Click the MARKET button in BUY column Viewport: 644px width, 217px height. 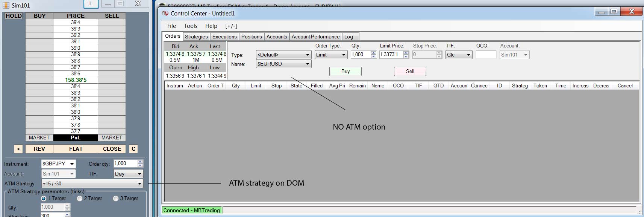(39, 138)
